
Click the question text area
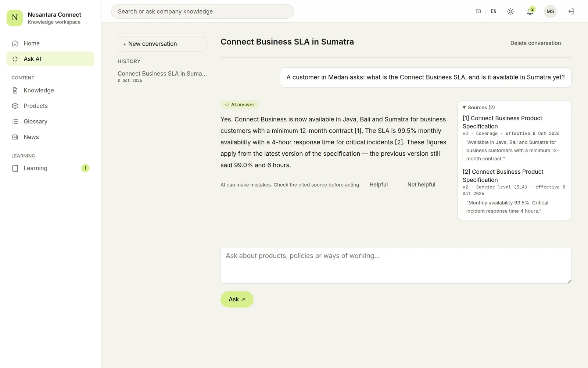pyautogui.click(x=396, y=265)
